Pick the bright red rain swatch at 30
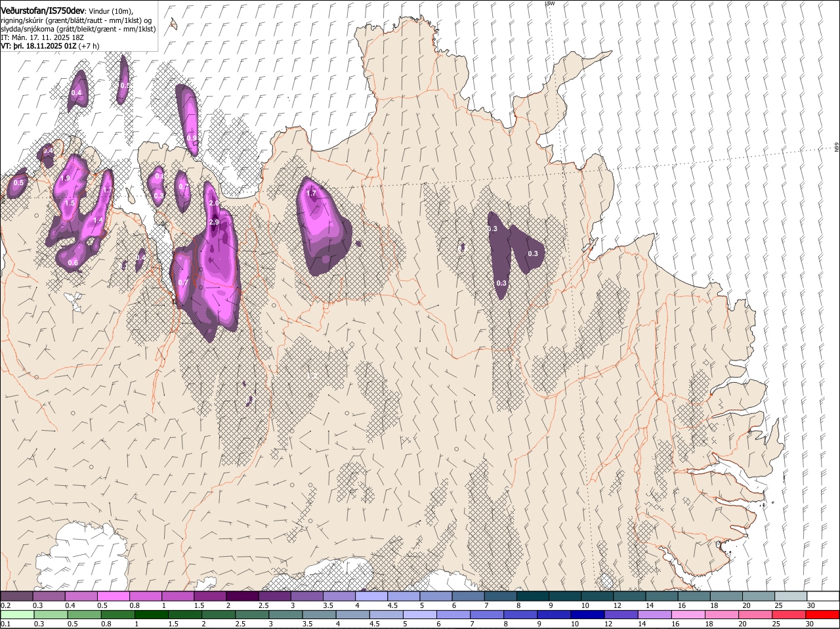 point(822,615)
